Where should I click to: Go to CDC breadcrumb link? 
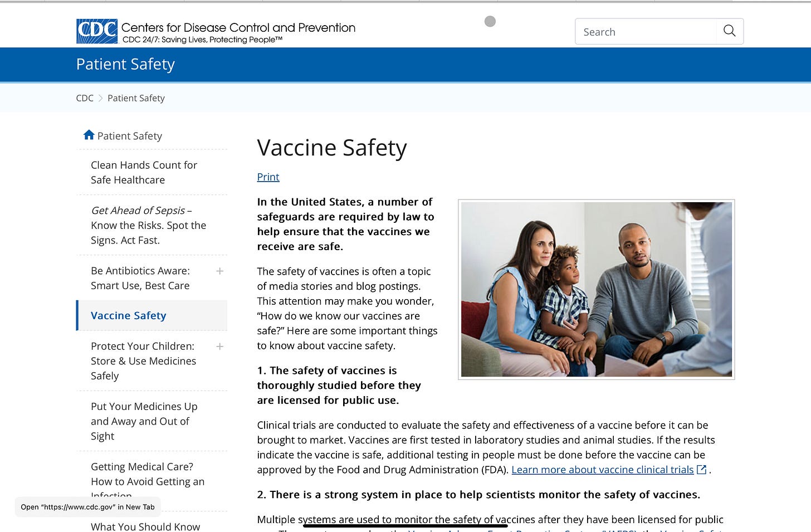[85, 98]
